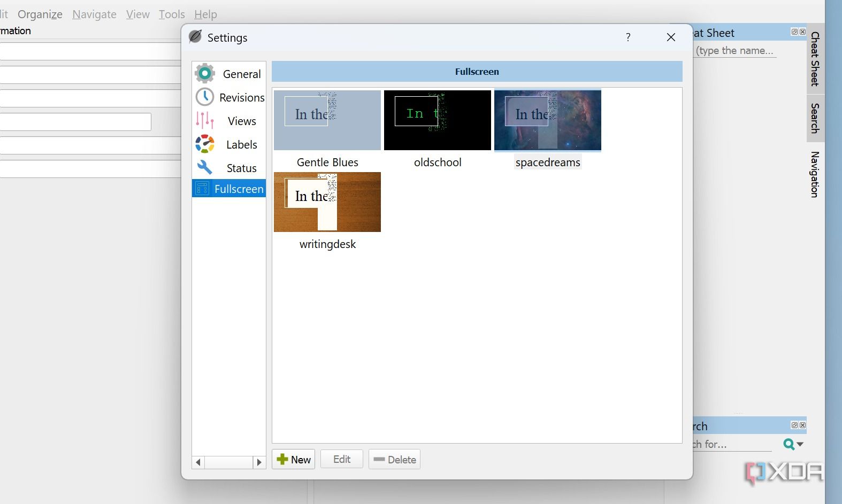842x504 pixels.
Task: Click the Settings help question mark
Action: point(628,37)
